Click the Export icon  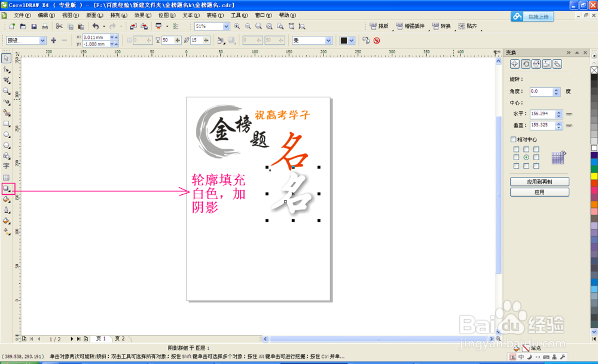[x=144, y=26]
